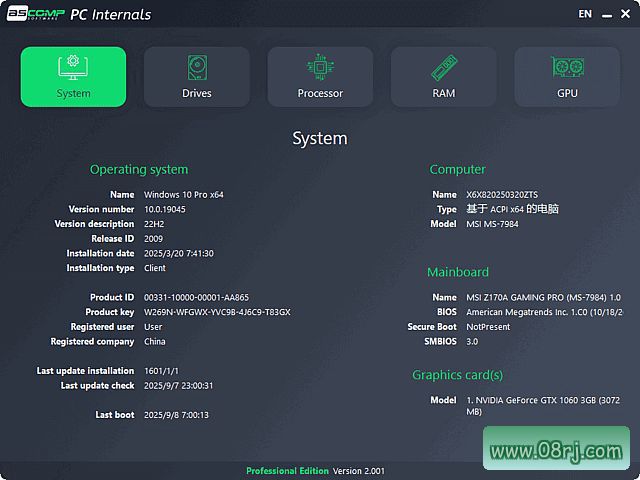Click the PC Internals title text
Image resolution: width=640 pixels, height=480 pixels.
[x=110, y=15]
